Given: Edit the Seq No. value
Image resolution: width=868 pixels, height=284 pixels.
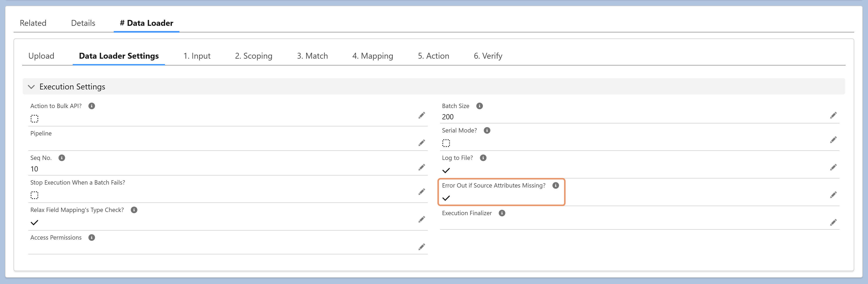Looking at the screenshot, I should point(421,167).
